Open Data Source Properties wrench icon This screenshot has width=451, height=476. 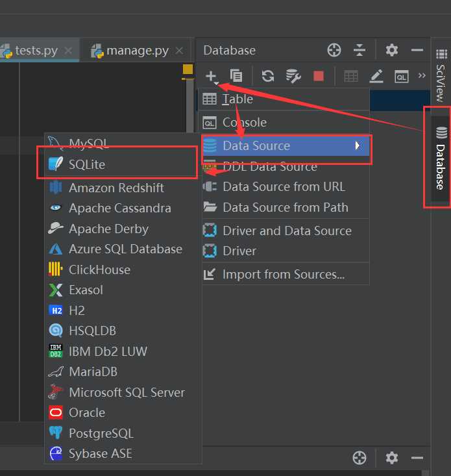[x=293, y=76]
